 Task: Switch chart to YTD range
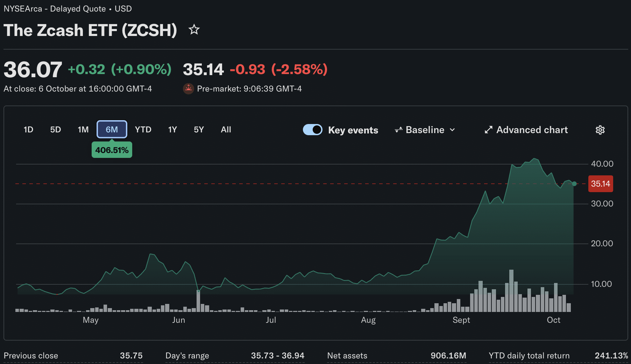pos(143,130)
